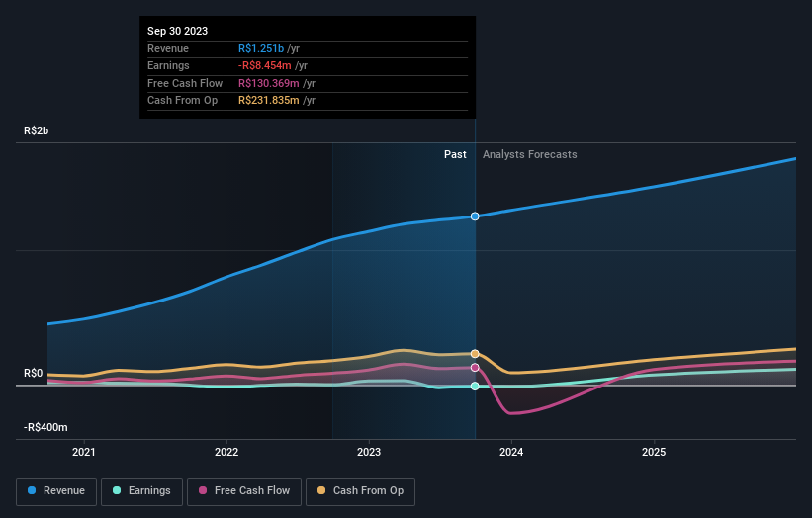Click the Past label in chart
This screenshot has width=812, height=518.
click(x=455, y=154)
